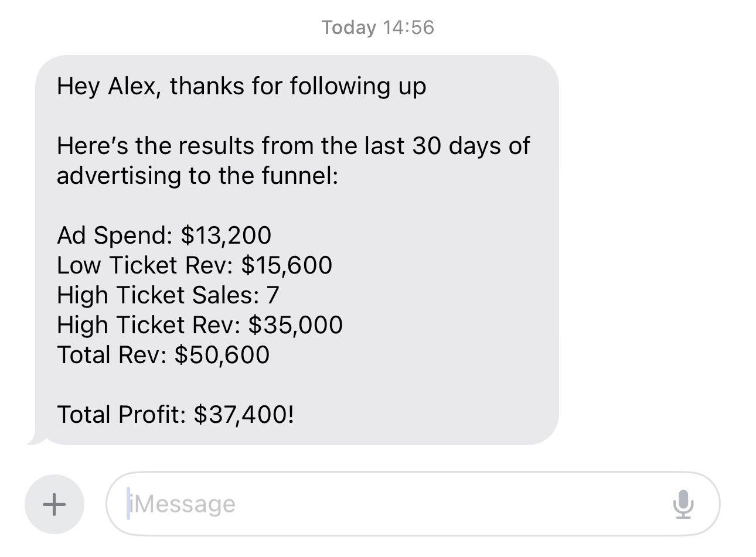Tap the microphone dictation icon
The width and height of the screenshot is (756, 557).
(683, 504)
